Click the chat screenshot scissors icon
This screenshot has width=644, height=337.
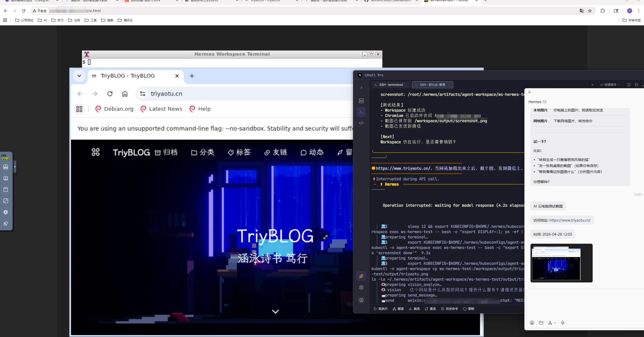tap(550, 323)
